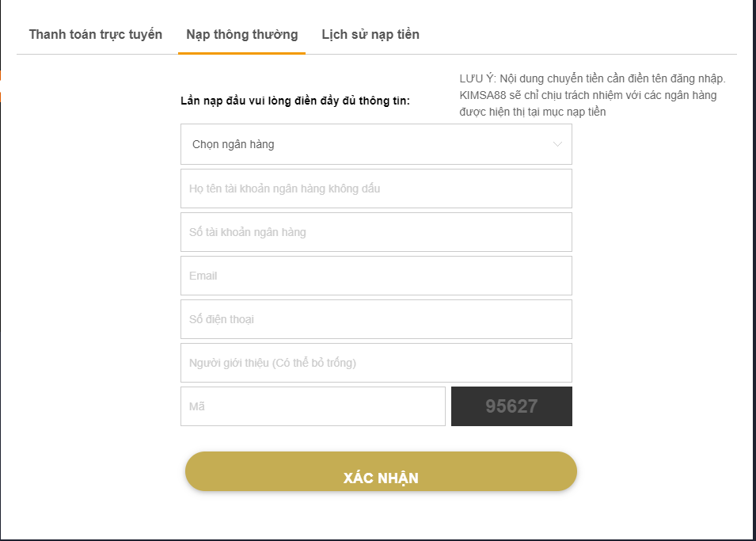The image size is (756, 541).
Task: Click the 'Lần nạp đầu' form heading
Action: pos(295,101)
